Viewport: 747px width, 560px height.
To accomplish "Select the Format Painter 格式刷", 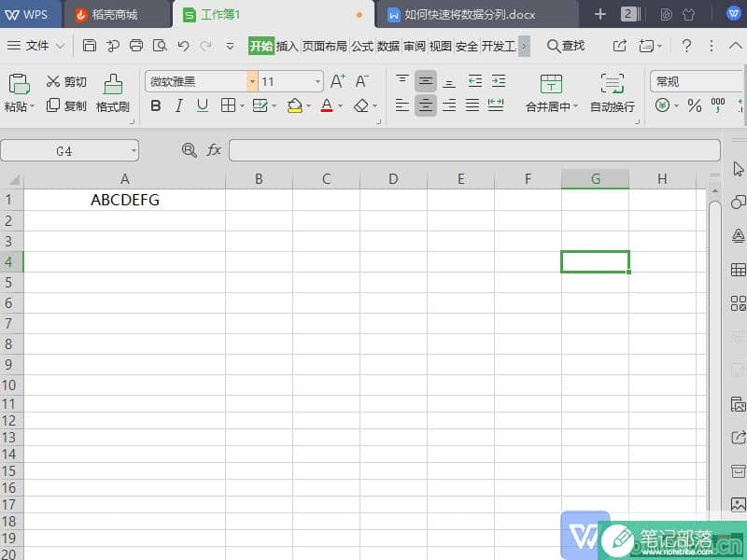I will (x=113, y=94).
